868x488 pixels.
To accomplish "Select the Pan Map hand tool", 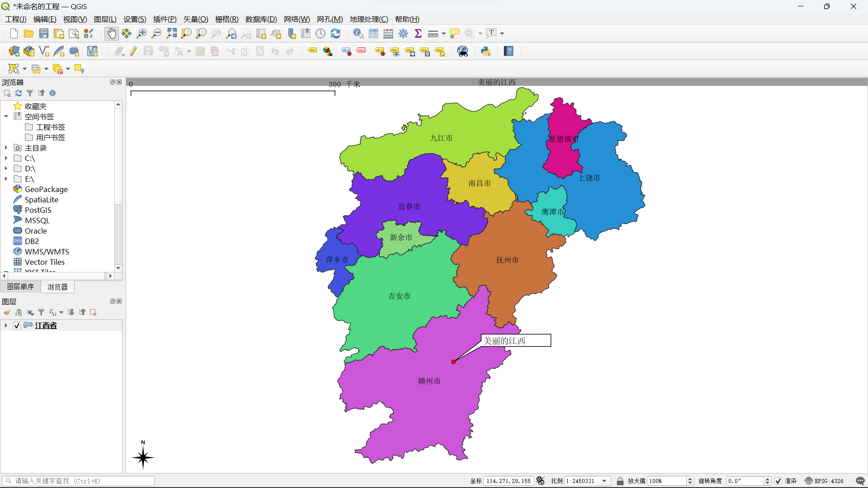I will pyautogui.click(x=112, y=33).
